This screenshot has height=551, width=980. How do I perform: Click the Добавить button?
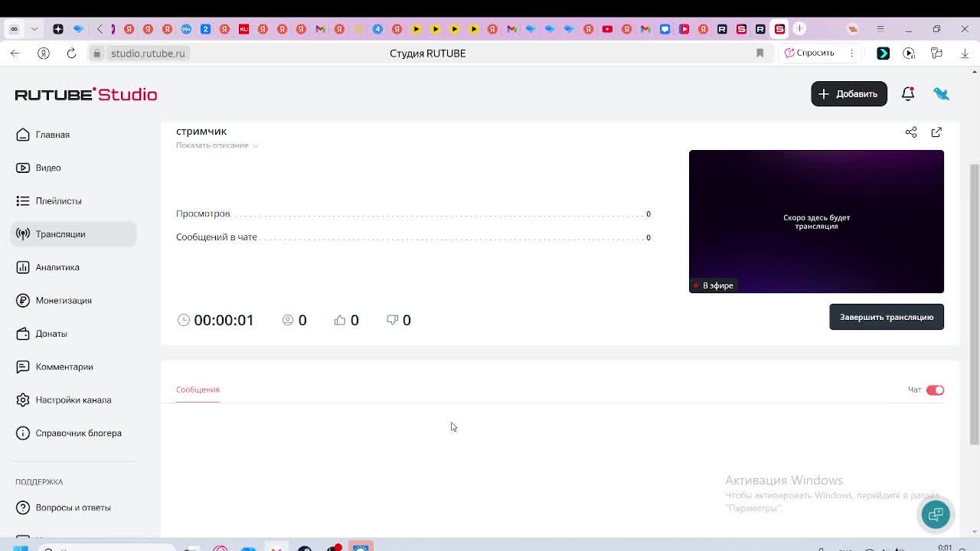849,93
